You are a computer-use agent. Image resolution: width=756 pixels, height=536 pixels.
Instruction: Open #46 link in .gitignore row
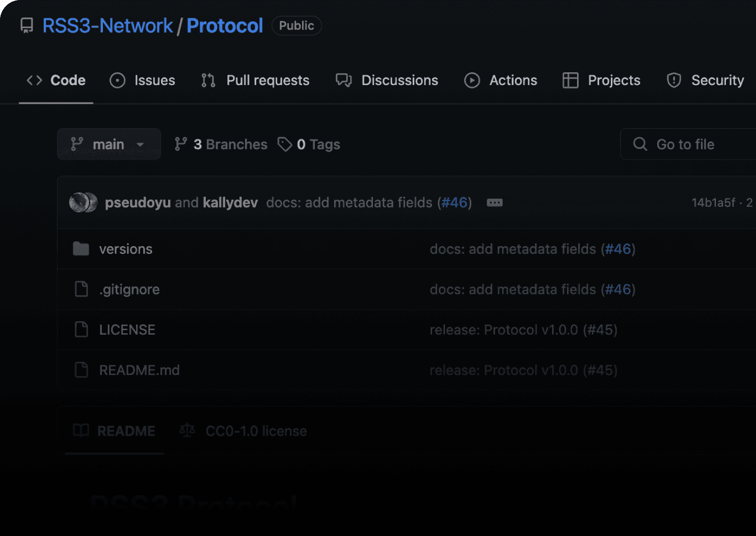(618, 289)
